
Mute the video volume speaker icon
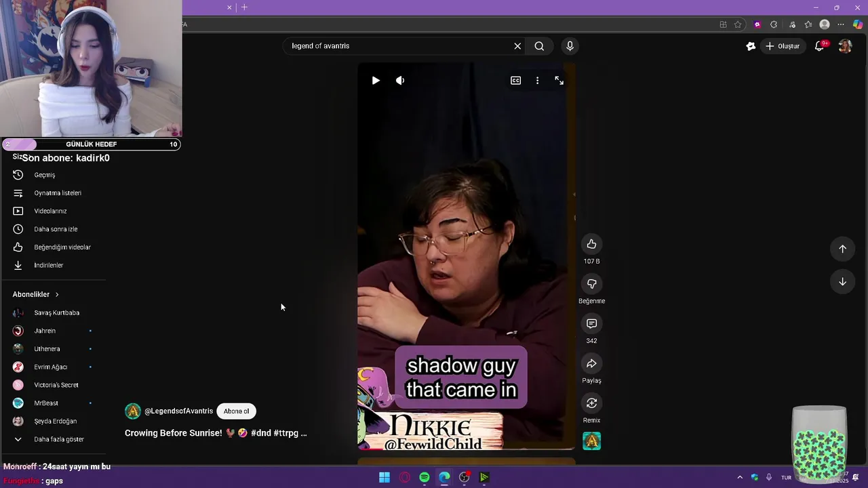(400, 80)
